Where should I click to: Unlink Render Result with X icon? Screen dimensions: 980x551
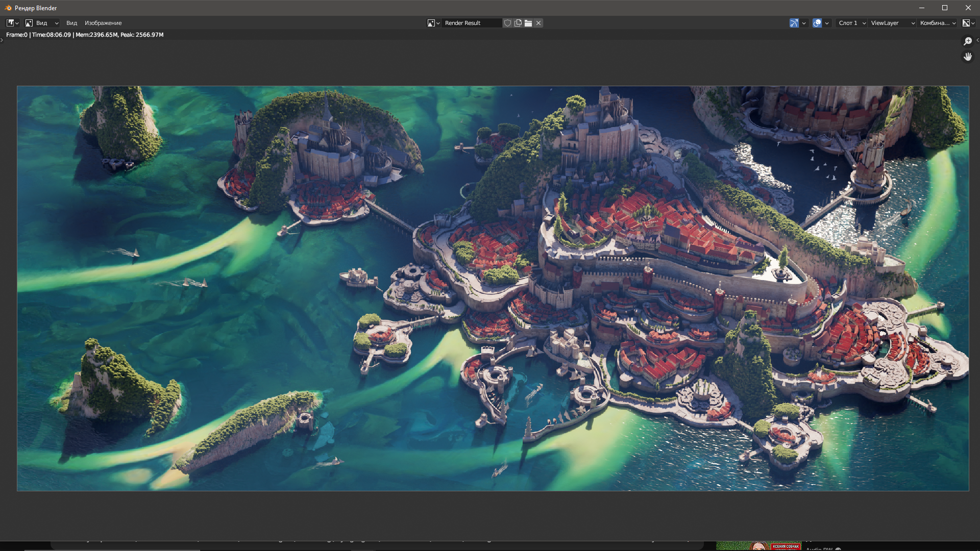[538, 23]
